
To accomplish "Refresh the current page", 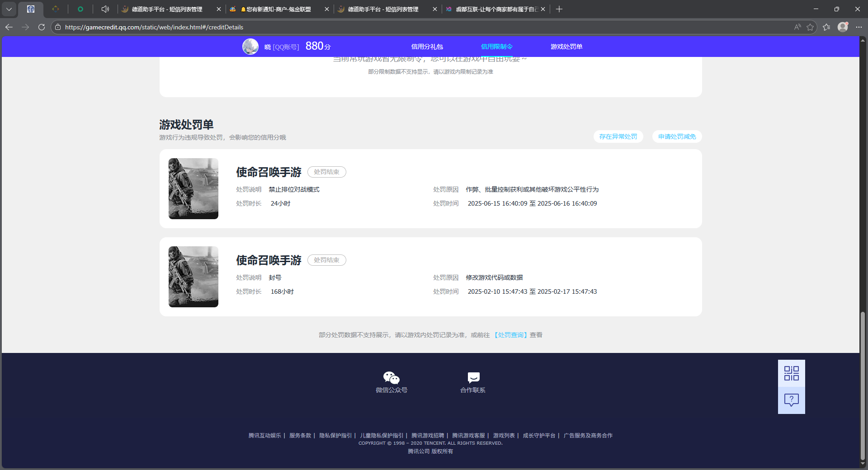I will pyautogui.click(x=42, y=27).
